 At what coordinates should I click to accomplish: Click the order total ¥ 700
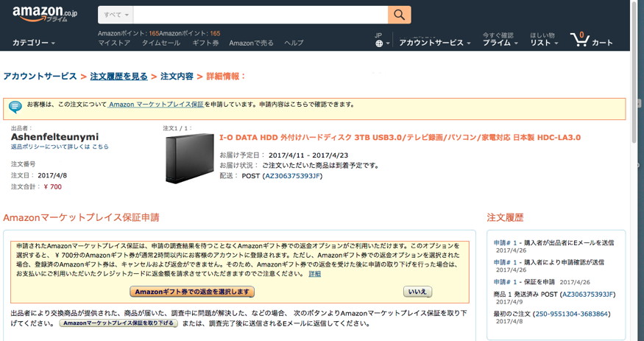point(52,187)
